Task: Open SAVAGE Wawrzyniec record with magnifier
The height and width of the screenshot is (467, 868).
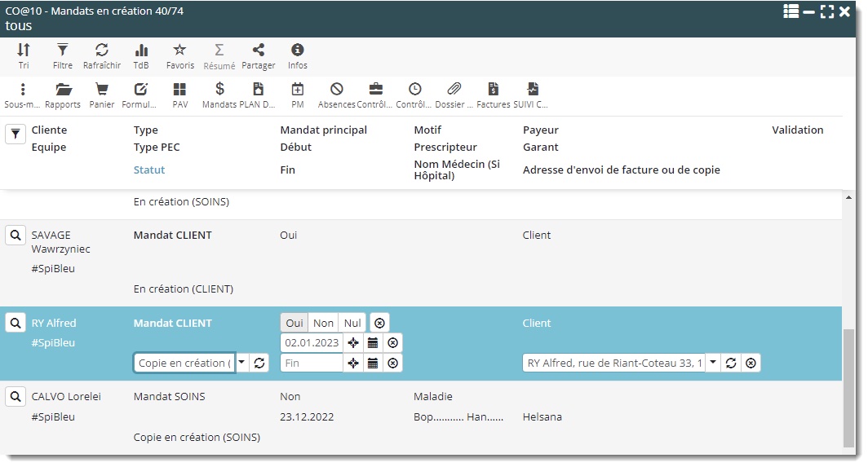Action: click(x=15, y=236)
